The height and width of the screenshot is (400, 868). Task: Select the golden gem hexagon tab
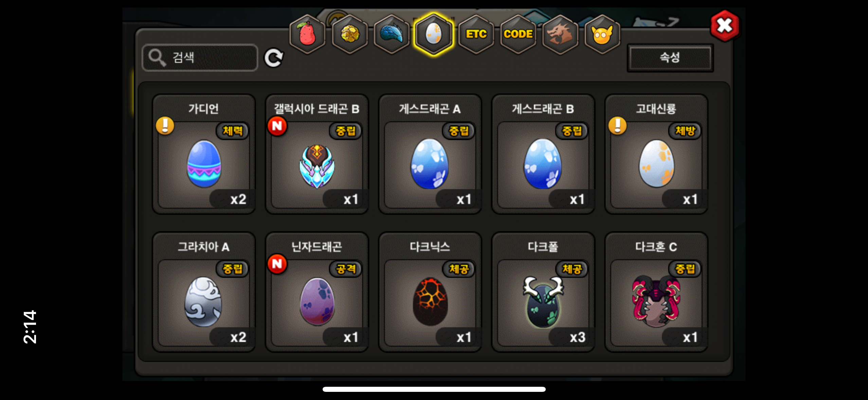pyautogui.click(x=349, y=34)
